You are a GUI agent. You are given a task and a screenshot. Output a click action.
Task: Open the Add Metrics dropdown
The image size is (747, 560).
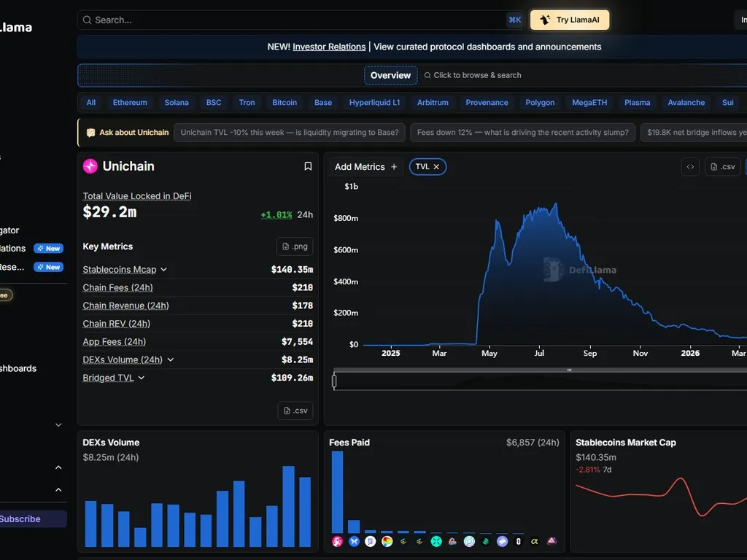pyautogui.click(x=366, y=167)
